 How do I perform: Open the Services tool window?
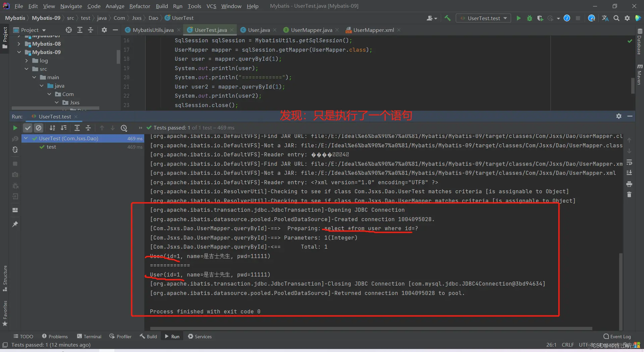200,337
